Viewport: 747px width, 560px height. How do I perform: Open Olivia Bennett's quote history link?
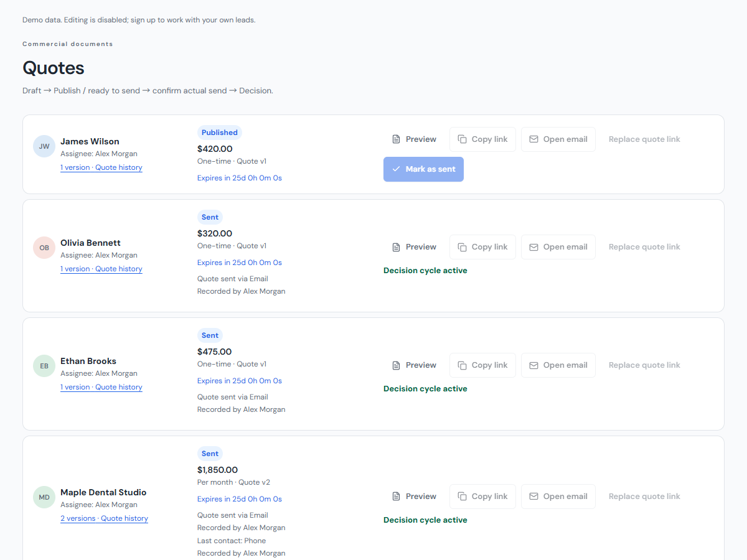click(101, 269)
